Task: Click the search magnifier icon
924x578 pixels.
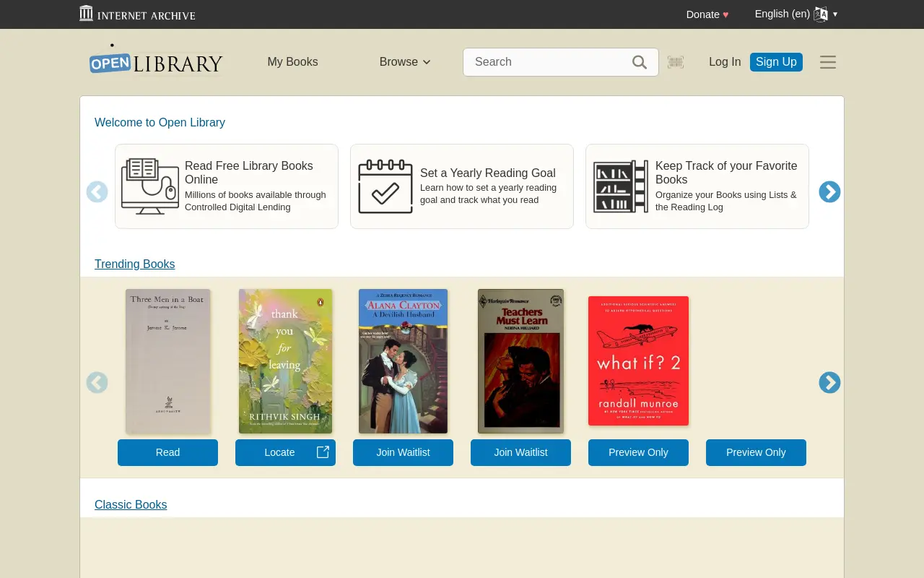Action: (640, 62)
